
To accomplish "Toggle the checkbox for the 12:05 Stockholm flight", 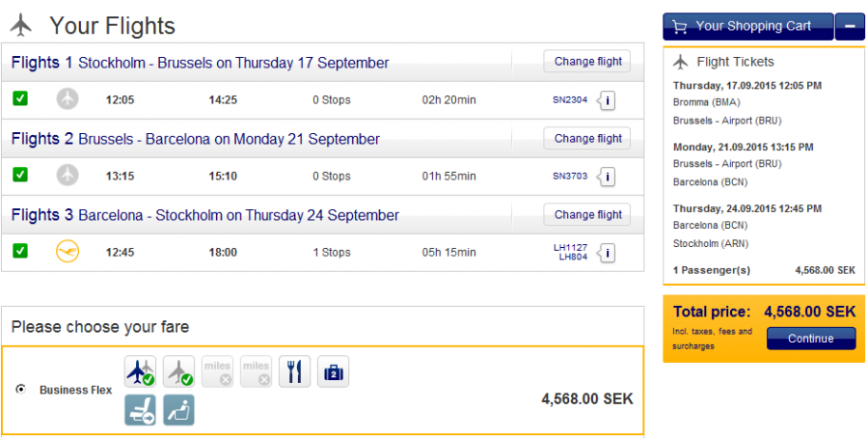I will pyautogui.click(x=20, y=98).
